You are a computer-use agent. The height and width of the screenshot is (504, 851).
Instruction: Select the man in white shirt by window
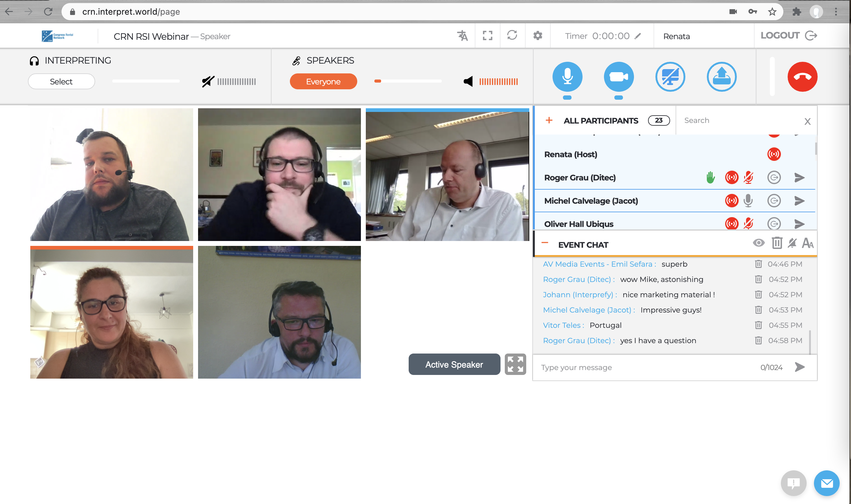click(x=447, y=175)
